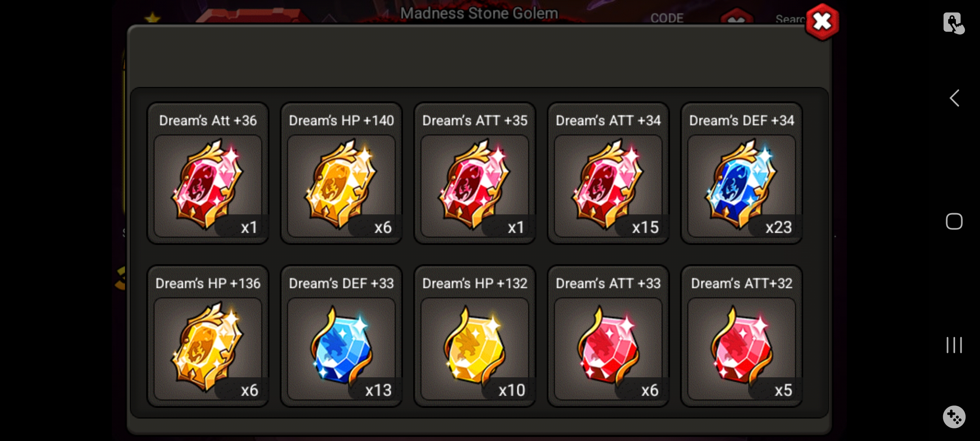
Task: Tap the touch lock icon
Action: tap(954, 23)
